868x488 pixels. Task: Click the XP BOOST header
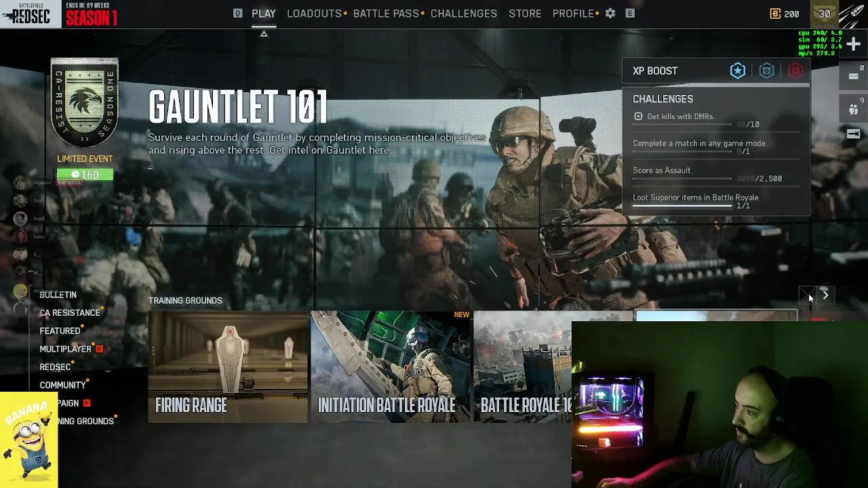coord(655,70)
